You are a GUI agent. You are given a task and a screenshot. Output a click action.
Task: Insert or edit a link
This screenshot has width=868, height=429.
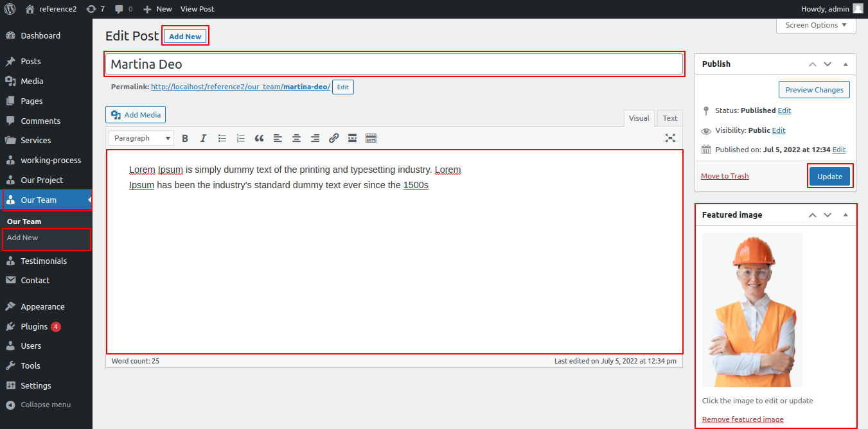click(x=333, y=138)
